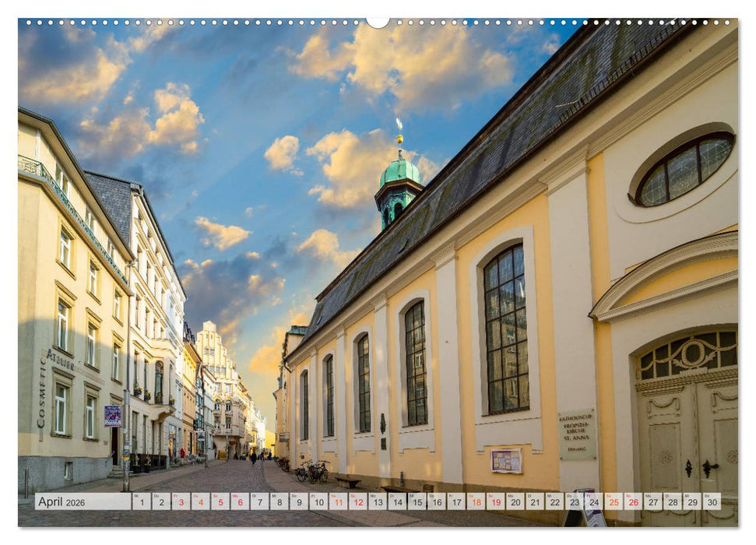Image resolution: width=756 pixels, height=545 pixels.
Task: Click the April 2026 month label
Action: (58, 502)
